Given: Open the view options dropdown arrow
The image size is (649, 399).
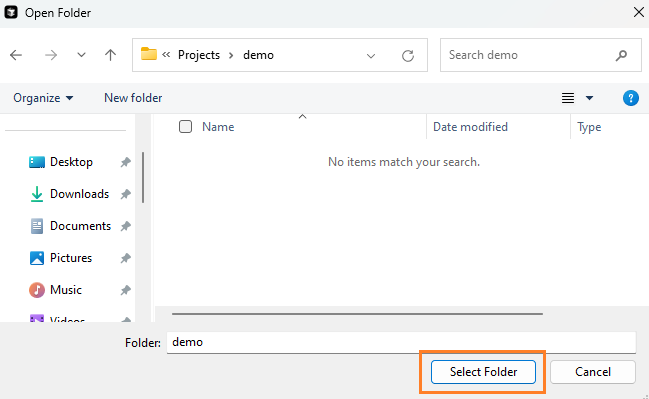Looking at the screenshot, I should (x=589, y=98).
